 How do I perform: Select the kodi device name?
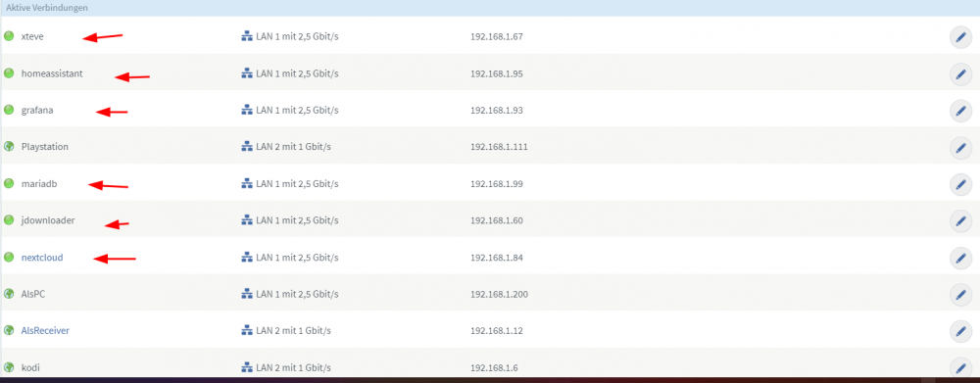[x=30, y=367]
